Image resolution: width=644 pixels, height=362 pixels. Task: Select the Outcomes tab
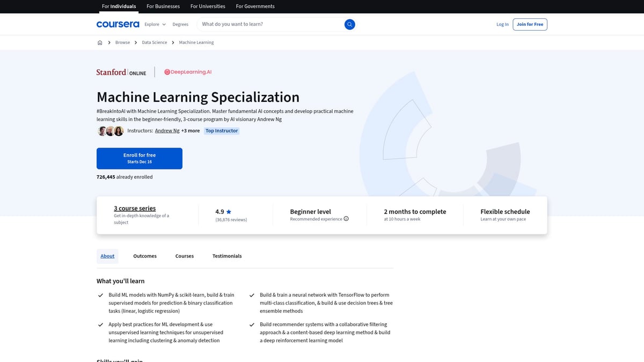tap(145, 256)
